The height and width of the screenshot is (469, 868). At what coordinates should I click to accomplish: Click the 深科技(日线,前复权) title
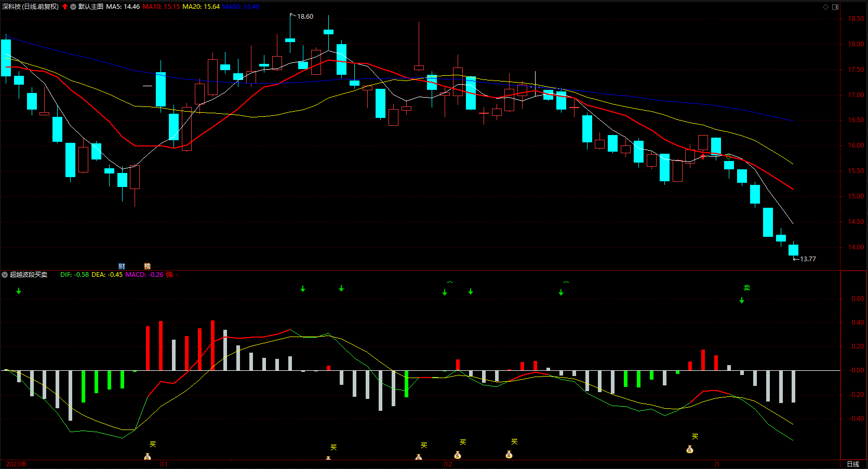31,7
